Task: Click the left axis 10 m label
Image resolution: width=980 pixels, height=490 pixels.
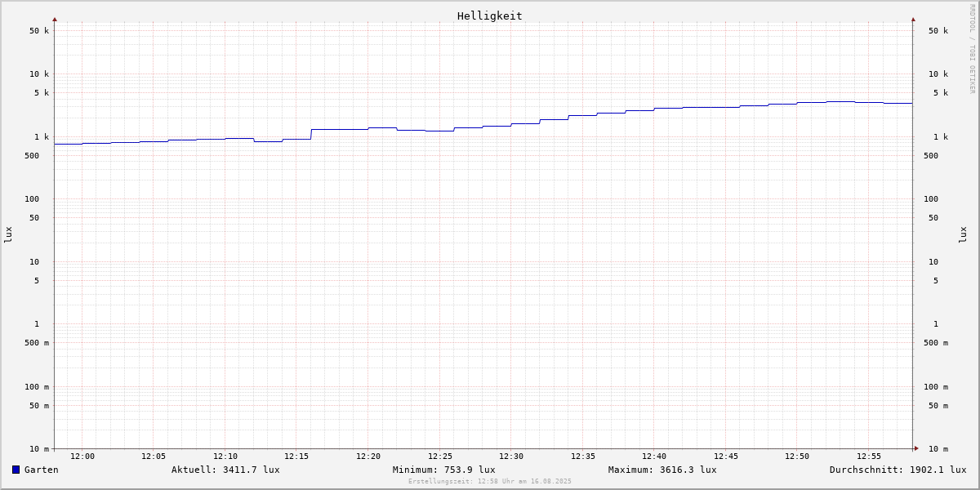Action: [x=39, y=449]
